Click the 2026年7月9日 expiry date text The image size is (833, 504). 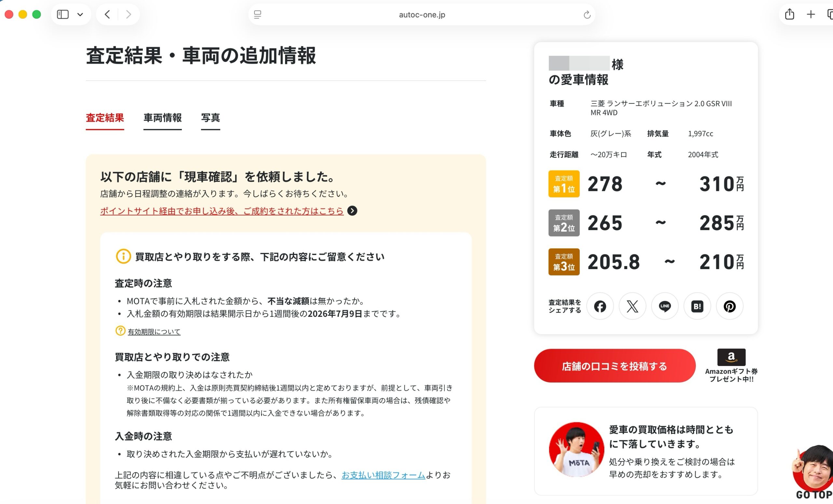(335, 314)
